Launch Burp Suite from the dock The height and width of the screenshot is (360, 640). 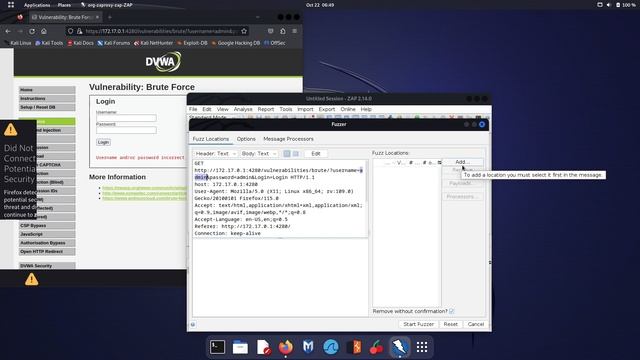click(x=354, y=347)
